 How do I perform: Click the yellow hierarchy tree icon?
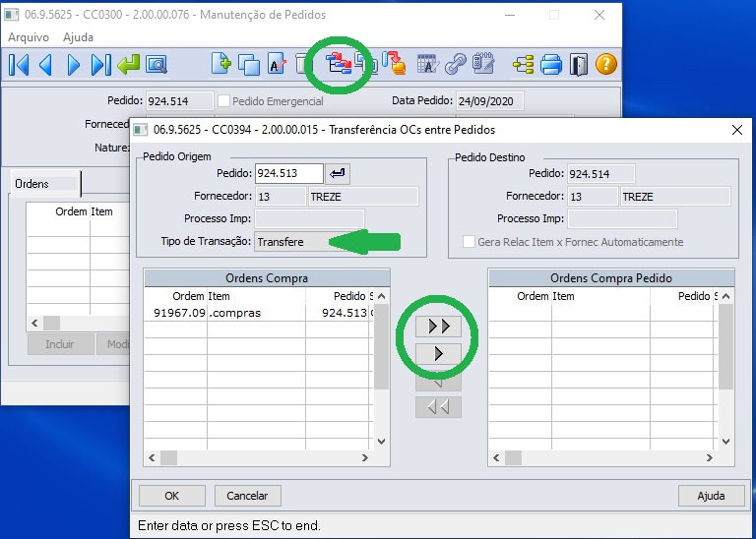tap(523, 64)
